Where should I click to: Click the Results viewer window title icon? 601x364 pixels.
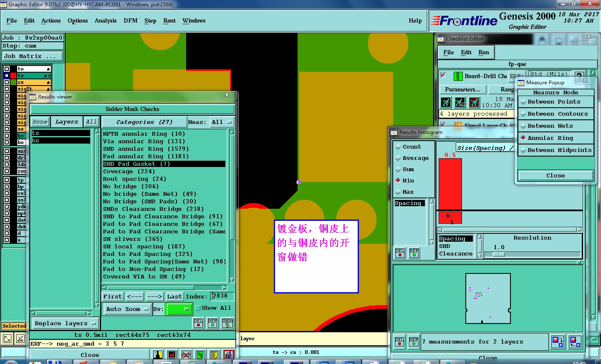click(33, 97)
